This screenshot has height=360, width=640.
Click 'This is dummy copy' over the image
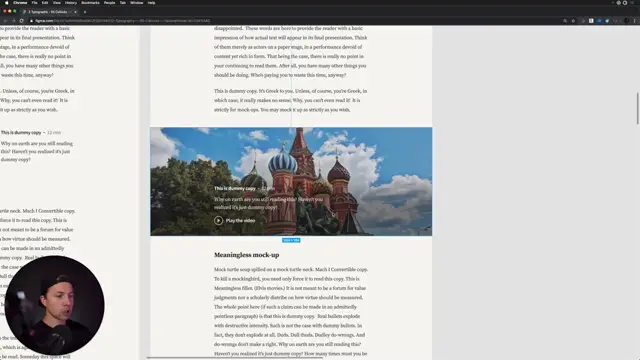click(235, 188)
